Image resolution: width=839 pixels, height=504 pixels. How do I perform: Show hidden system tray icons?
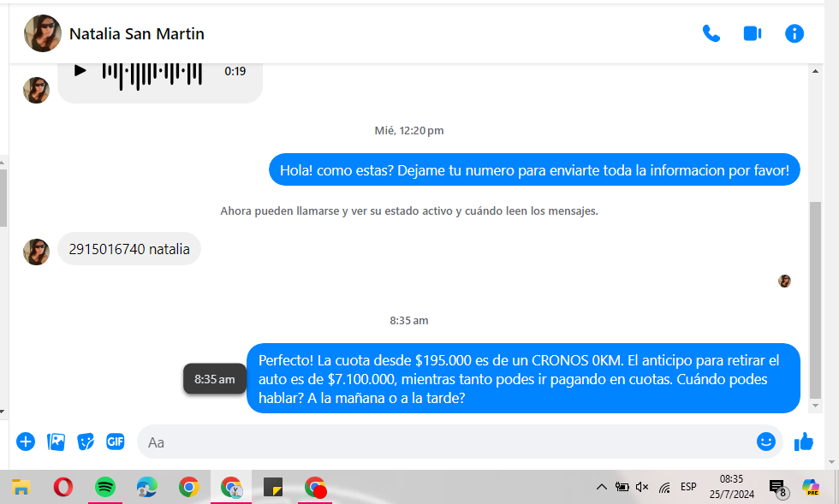point(601,487)
